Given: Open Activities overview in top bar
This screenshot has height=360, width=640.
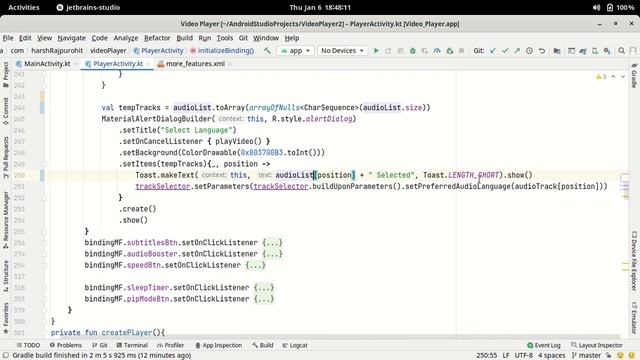Looking at the screenshot, I should (24, 7).
